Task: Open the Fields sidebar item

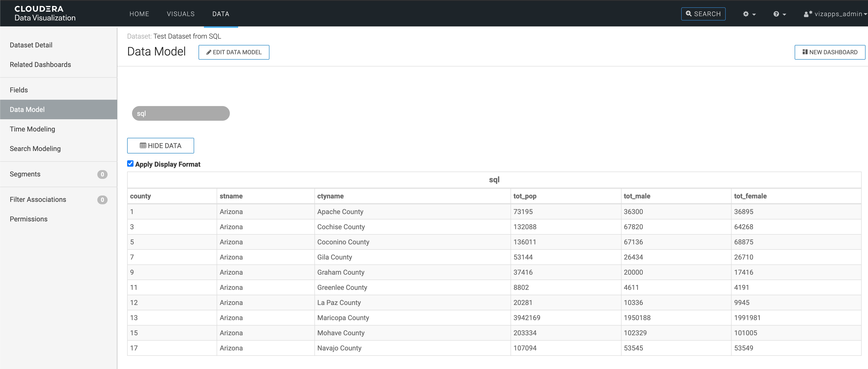Action: coord(19,90)
